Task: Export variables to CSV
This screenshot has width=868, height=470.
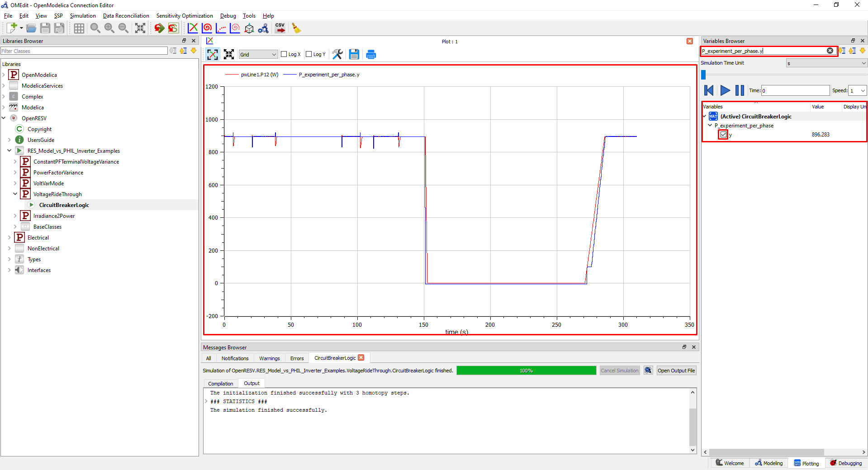Action: click(280, 28)
